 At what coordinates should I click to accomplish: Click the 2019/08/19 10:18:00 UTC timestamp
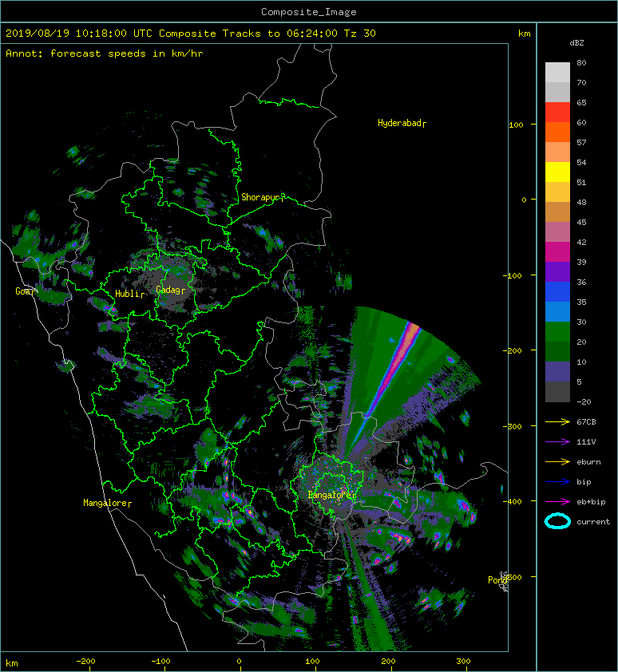coord(78,33)
